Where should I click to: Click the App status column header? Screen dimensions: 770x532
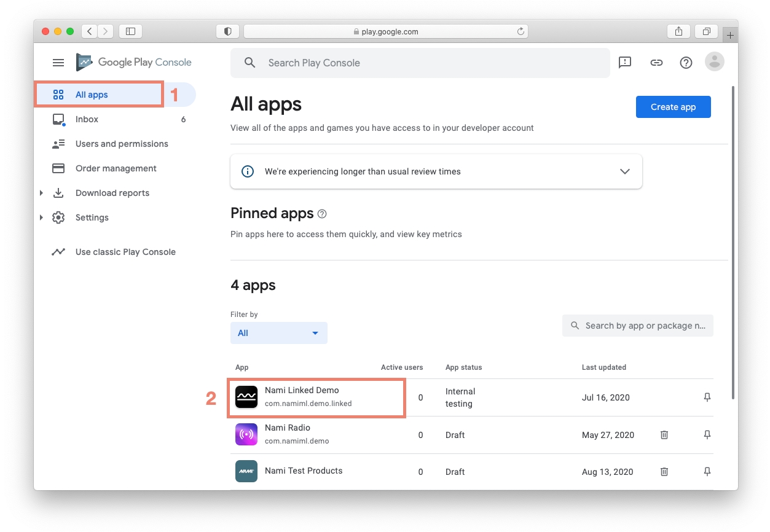pyautogui.click(x=464, y=367)
